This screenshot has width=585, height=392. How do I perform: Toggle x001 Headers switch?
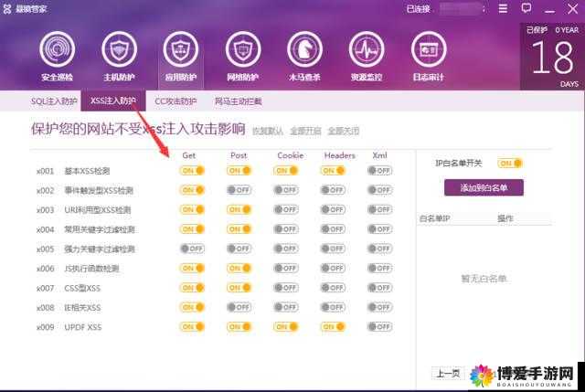coord(333,171)
